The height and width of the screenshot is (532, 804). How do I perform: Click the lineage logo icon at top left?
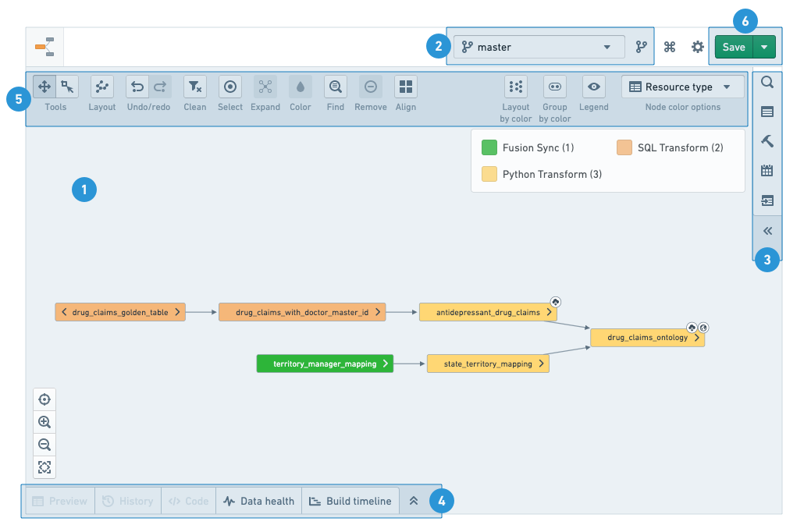pos(44,47)
